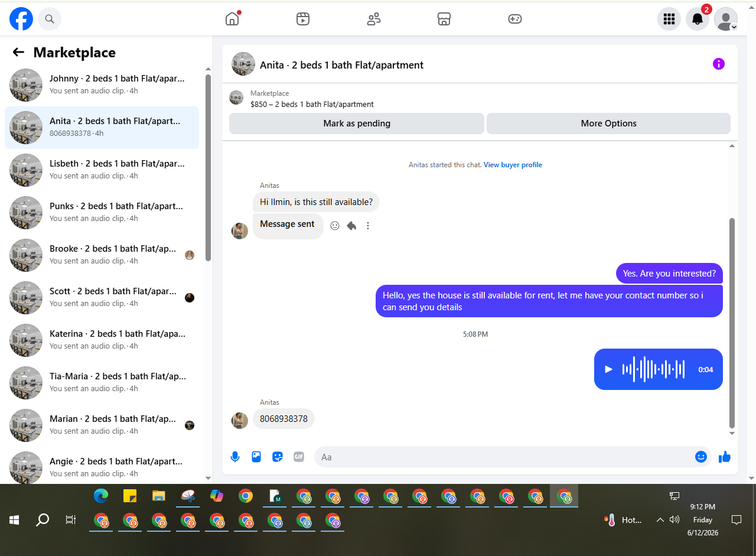The height and width of the screenshot is (556, 756).
Task: Click the conversation list scrollbar thumb
Action: tap(208, 167)
